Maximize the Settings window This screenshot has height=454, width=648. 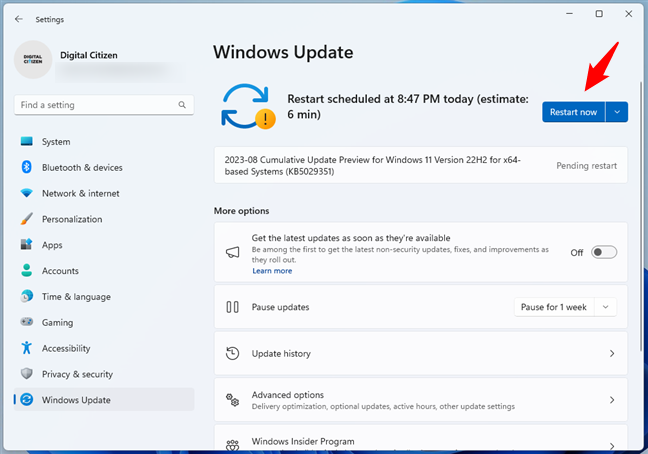click(599, 14)
